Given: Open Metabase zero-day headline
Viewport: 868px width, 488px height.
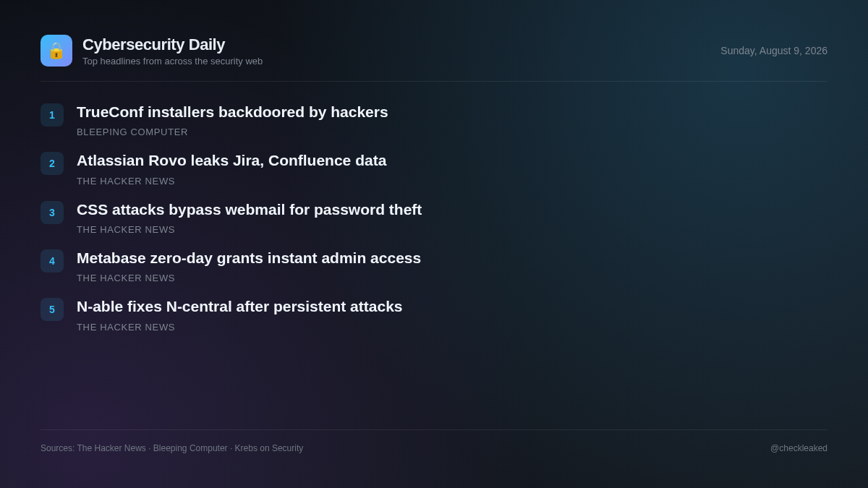Looking at the screenshot, I should click(x=249, y=258).
